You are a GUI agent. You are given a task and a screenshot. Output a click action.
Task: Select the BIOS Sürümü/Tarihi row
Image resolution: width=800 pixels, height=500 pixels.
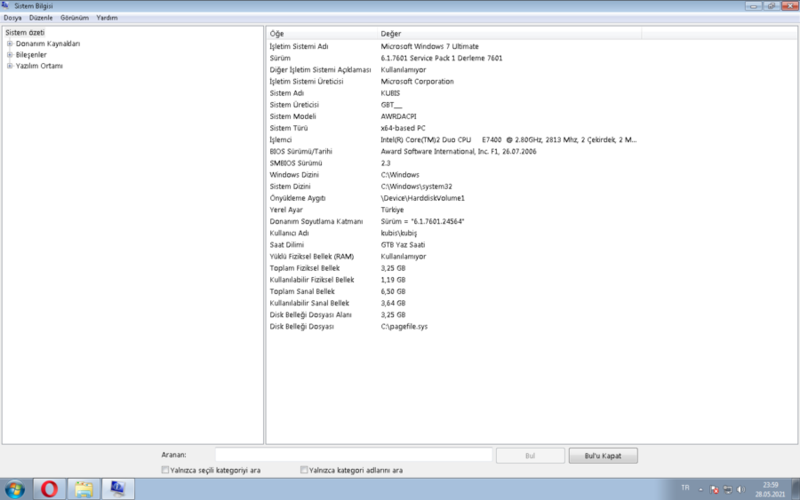301,152
